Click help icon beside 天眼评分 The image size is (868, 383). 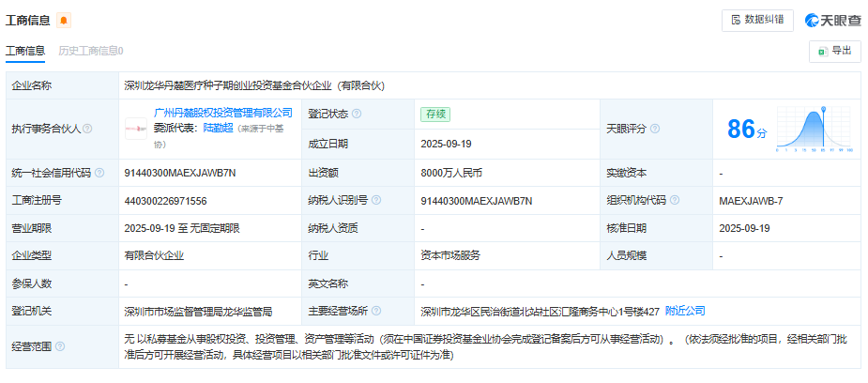click(x=655, y=129)
